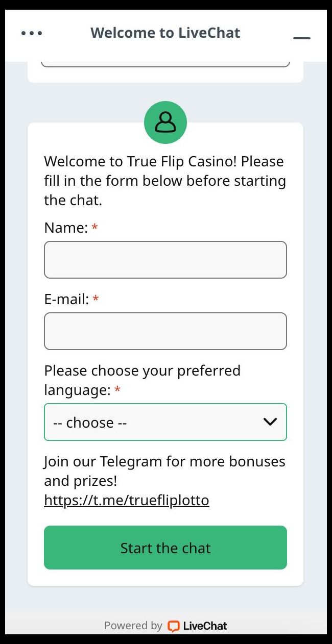Minimize the LiveChat window
Image resolution: width=332 pixels, height=644 pixels.
tap(302, 38)
